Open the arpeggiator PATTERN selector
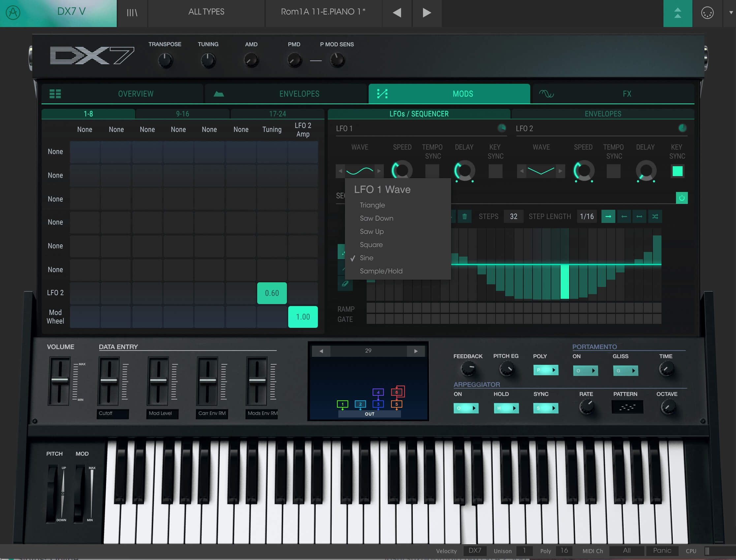This screenshot has width=736, height=560. [x=627, y=407]
